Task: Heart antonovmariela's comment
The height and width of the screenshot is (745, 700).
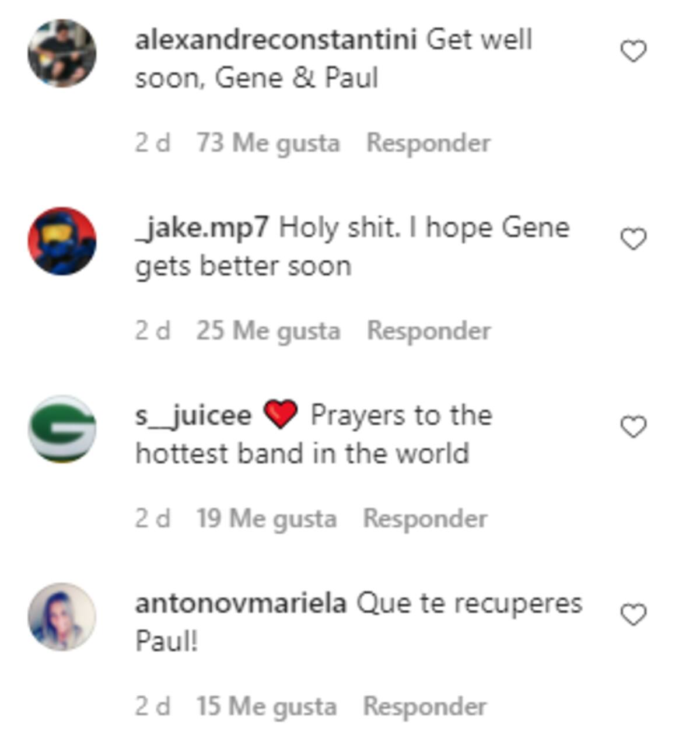Action: pos(633,615)
